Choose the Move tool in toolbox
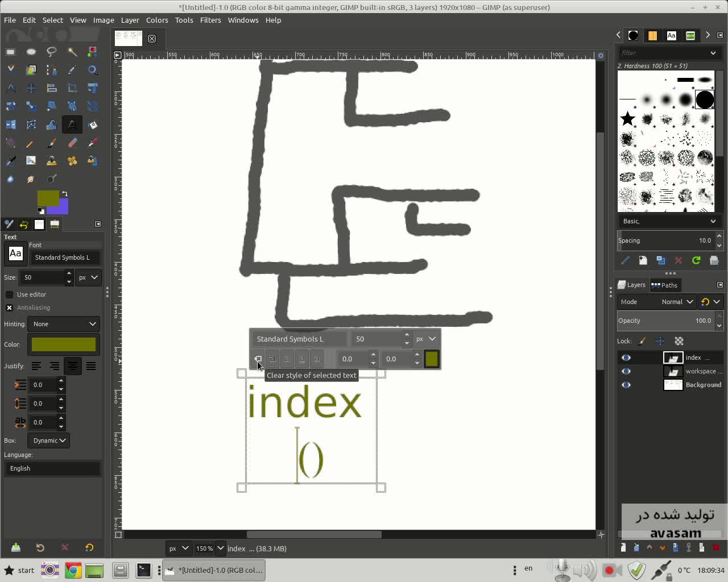The width and height of the screenshot is (728, 582). click(31, 88)
